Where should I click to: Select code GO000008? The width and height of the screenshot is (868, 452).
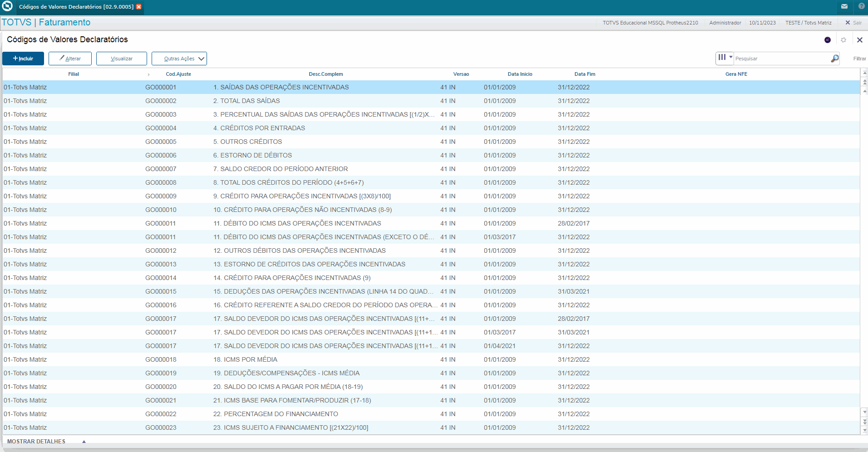pos(161,182)
